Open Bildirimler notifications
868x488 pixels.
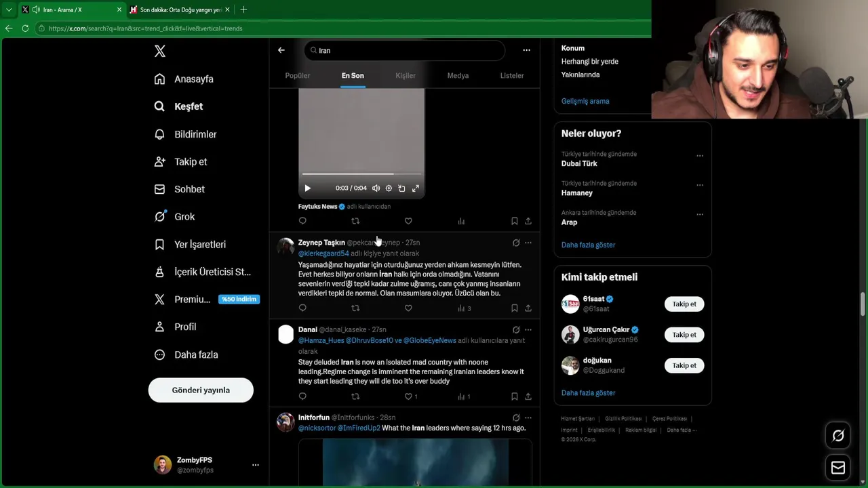tap(185, 134)
